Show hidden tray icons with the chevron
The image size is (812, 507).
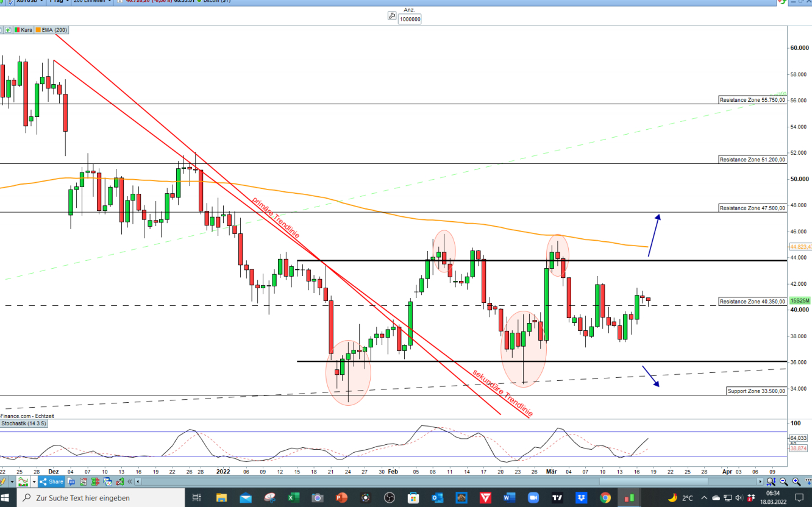[704, 498]
